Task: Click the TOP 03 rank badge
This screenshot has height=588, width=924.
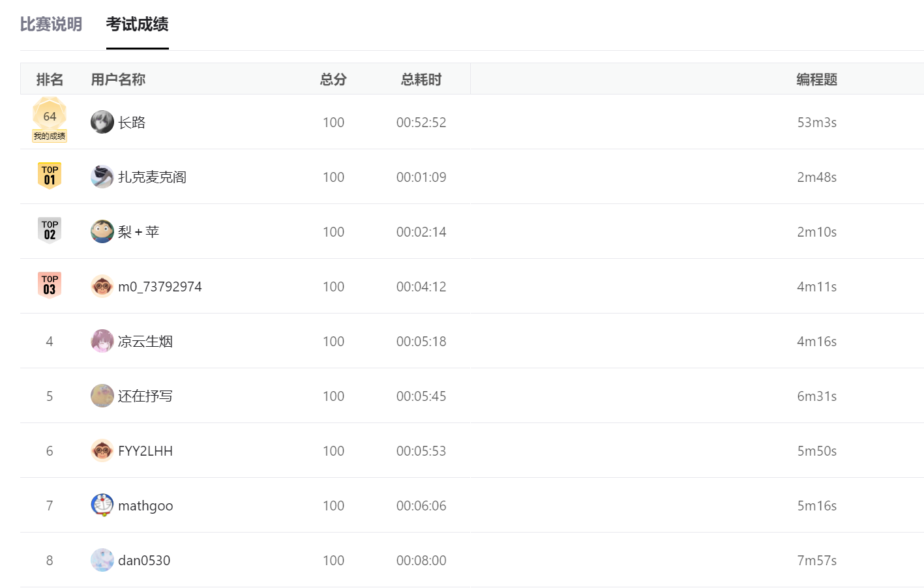Action: [x=50, y=285]
